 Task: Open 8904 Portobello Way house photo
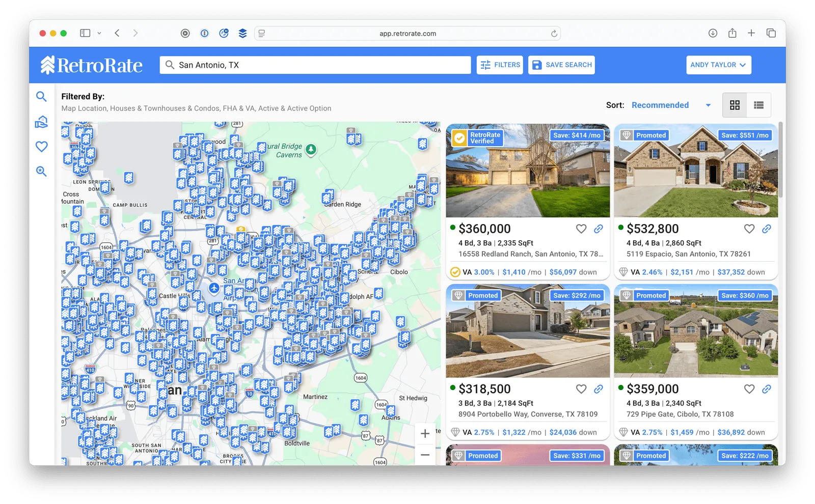[x=528, y=331]
